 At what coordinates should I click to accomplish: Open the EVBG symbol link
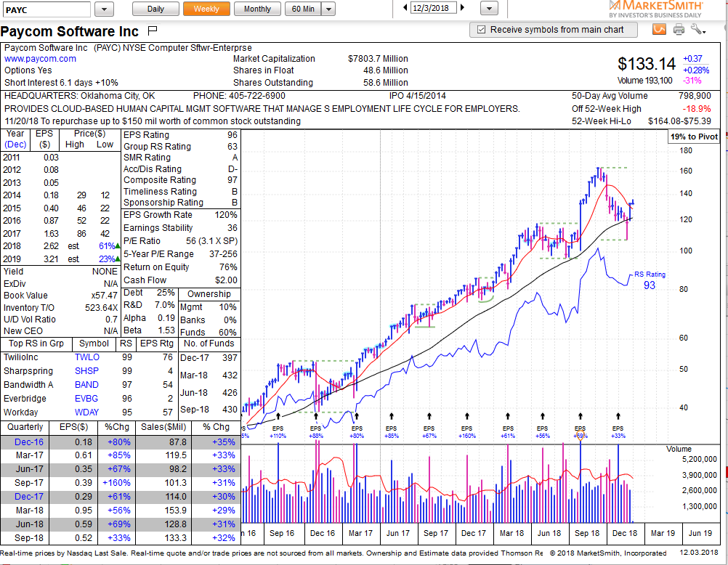point(86,399)
